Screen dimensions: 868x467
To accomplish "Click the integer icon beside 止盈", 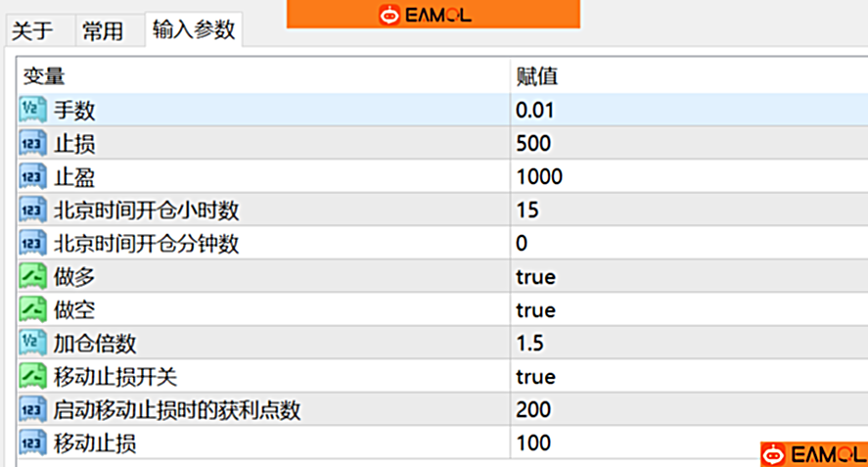I will click(x=33, y=177).
